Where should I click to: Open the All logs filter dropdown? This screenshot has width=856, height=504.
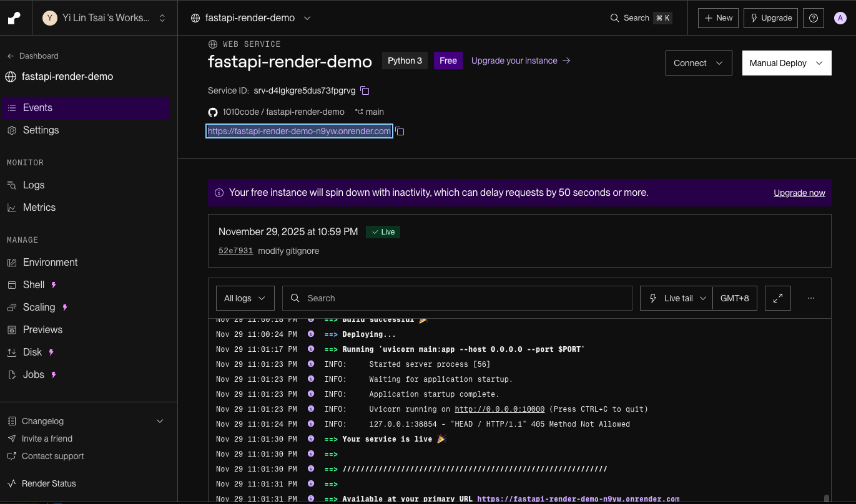[245, 298]
